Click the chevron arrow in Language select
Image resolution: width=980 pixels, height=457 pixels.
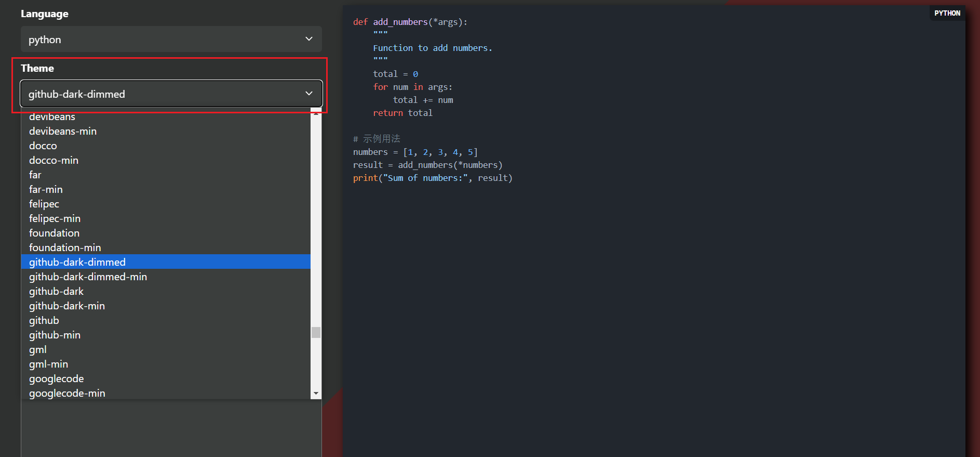pos(309,40)
